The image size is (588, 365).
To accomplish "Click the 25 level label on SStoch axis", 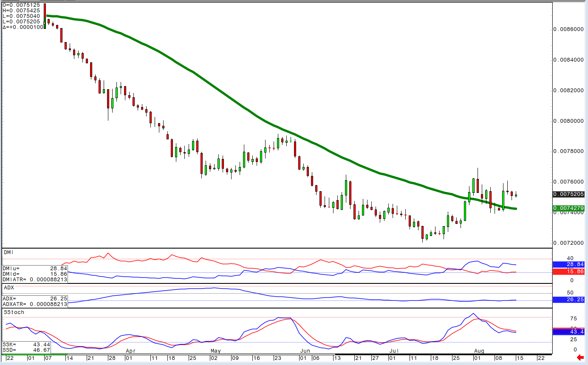I will [573, 339].
